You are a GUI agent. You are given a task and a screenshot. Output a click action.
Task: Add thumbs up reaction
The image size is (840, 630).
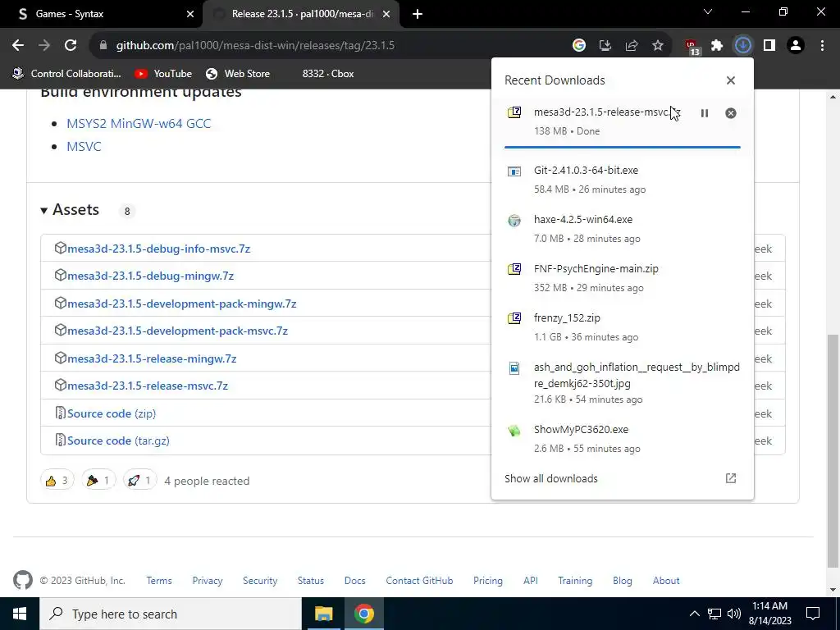pos(57,481)
